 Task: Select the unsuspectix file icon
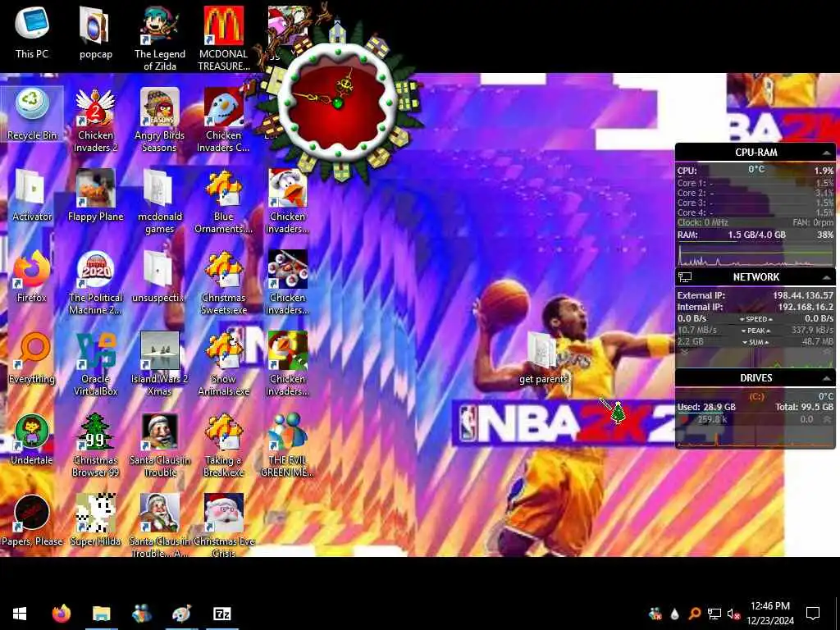158,276
